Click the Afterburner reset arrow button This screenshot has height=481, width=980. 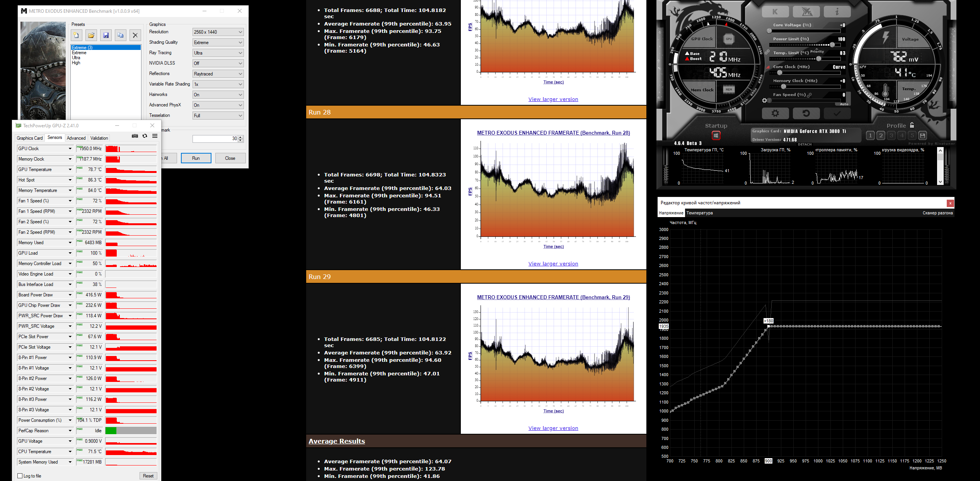806,113
